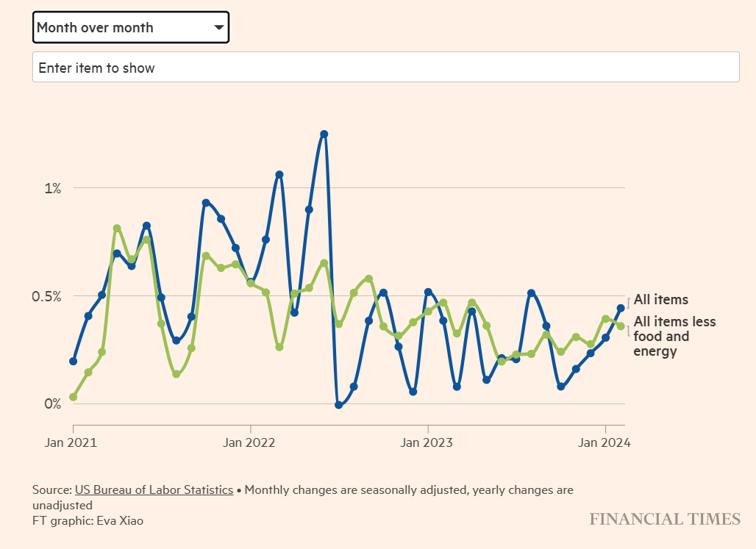Image resolution: width=756 pixels, height=549 pixels.
Task: Click the Enter item to show field
Action: (x=385, y=67)
